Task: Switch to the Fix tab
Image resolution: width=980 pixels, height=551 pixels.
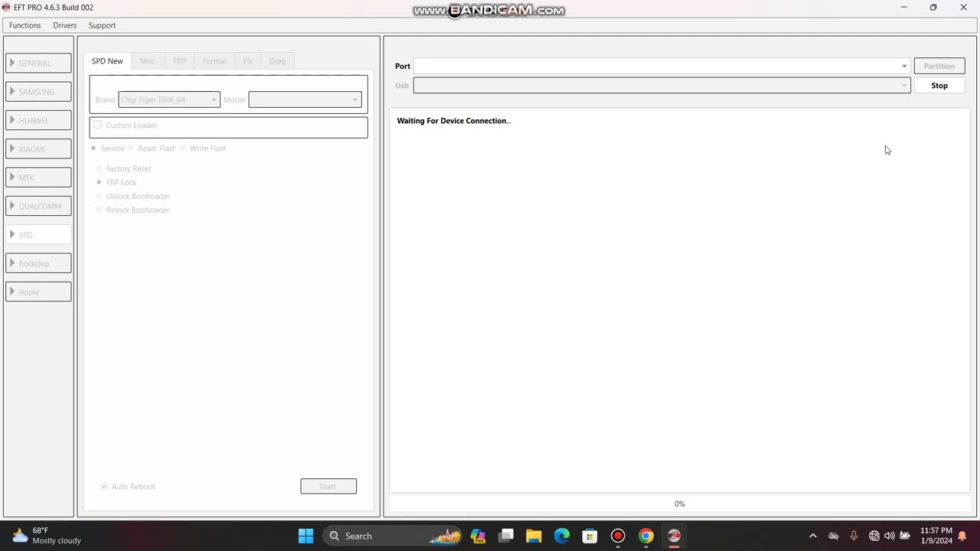Action: click(248, 61)
